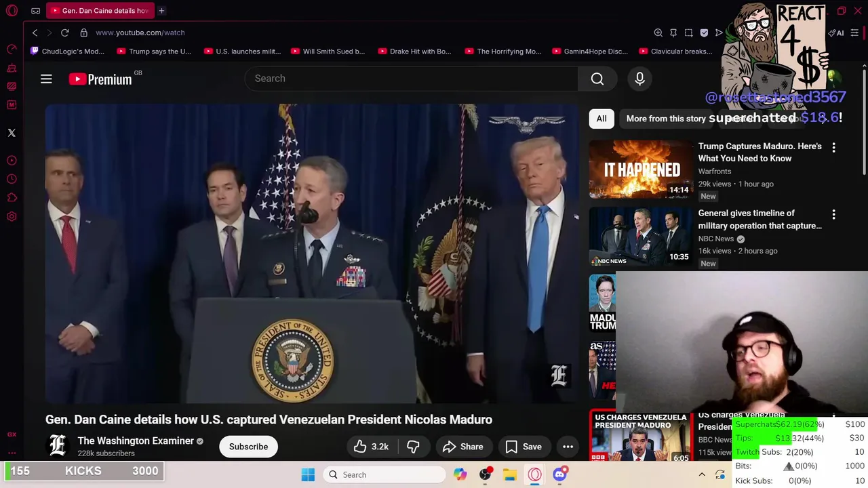Viewport: 868px width, 488px height.
Task: Open The Washington Examiner channel avatar
Action: click(58, 446)
